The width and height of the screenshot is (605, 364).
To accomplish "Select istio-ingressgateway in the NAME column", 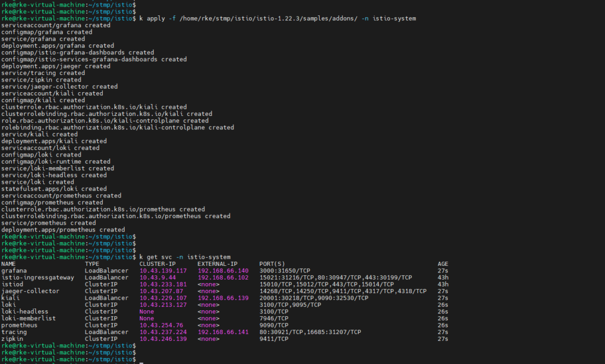I will (x=38, y=278).
